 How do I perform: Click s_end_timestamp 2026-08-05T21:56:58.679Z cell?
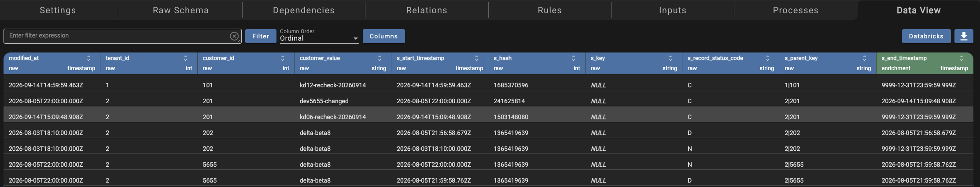tap(919, 133)
